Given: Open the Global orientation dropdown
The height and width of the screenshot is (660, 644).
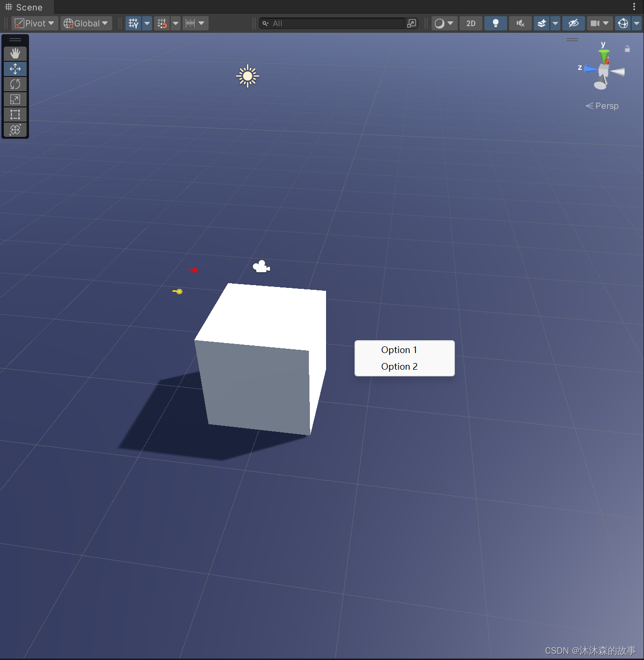Looking at the screenshot, I should click(86, 23).
